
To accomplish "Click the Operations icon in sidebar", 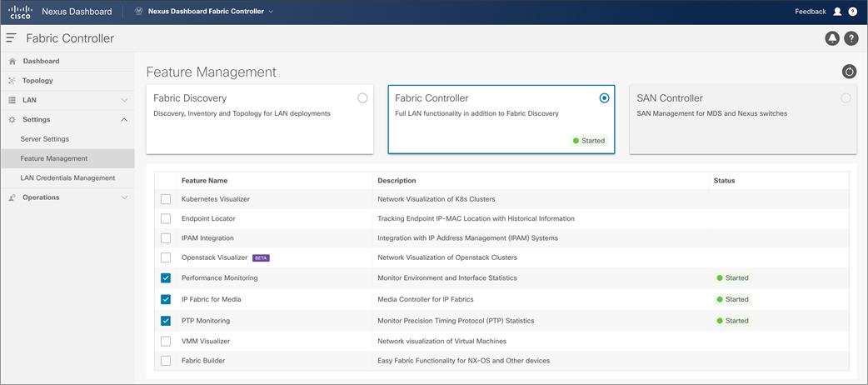I will (12, 197).
